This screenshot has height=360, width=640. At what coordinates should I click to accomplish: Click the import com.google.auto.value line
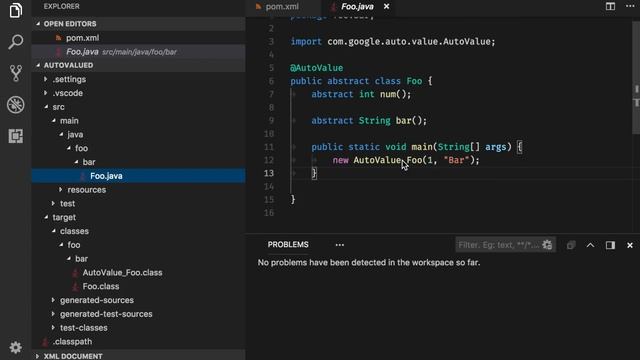(393, 42)
